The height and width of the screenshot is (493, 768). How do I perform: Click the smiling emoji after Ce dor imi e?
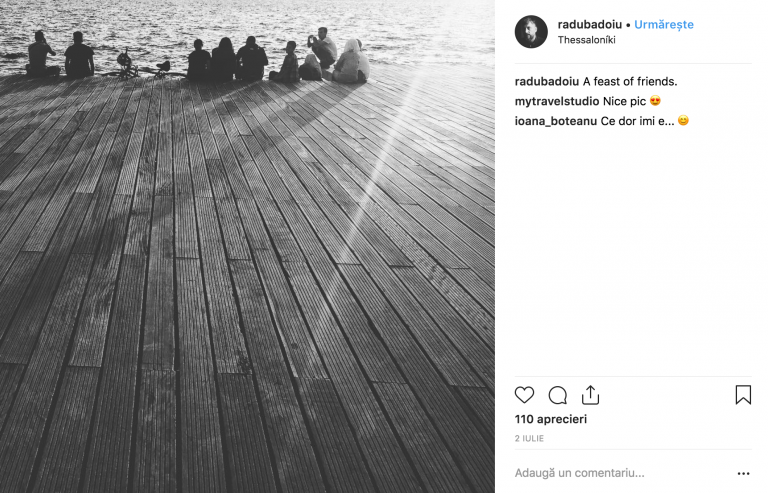point(683,120)
